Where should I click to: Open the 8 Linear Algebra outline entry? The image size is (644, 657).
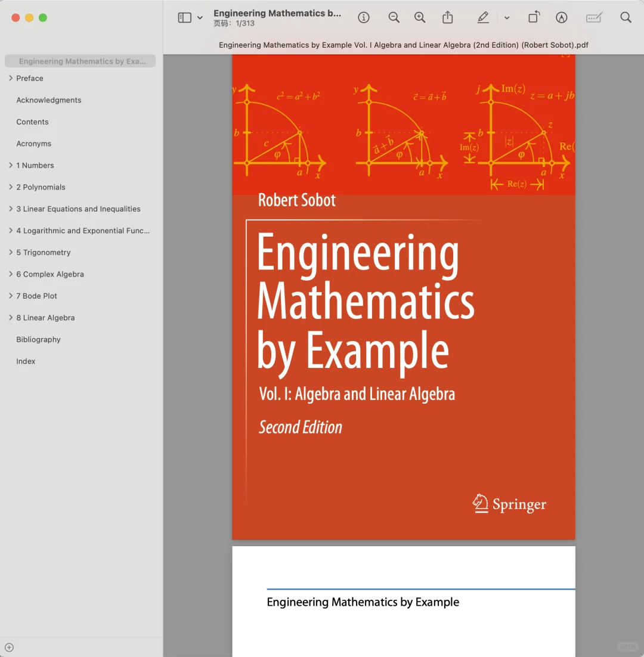(45, 318)
